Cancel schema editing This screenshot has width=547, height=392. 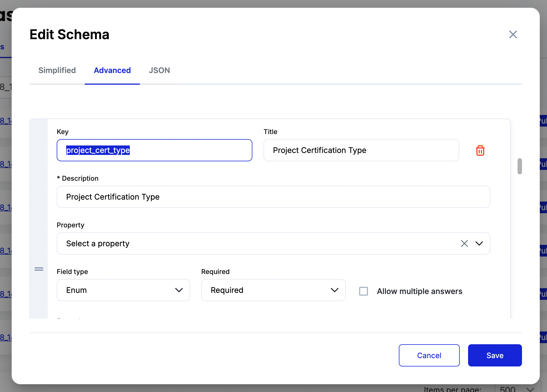pyautogui.click(x=429, y=355)
